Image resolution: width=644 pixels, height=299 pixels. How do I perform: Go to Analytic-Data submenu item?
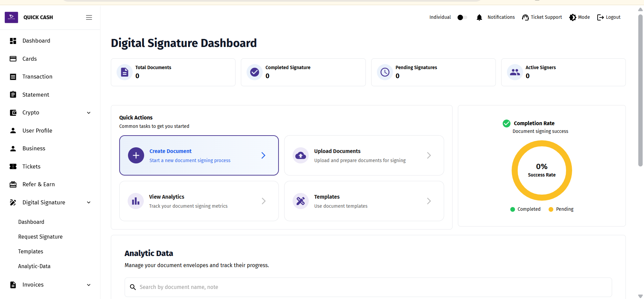coord(34,266)
